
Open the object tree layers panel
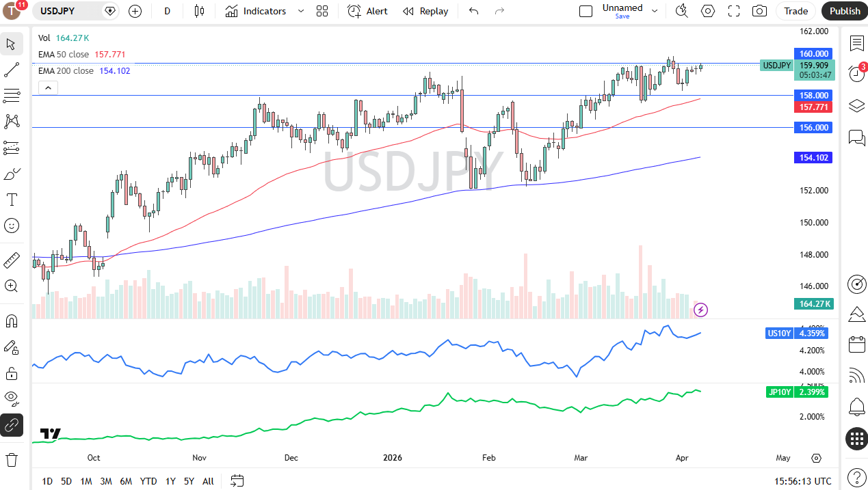point(856,106)
